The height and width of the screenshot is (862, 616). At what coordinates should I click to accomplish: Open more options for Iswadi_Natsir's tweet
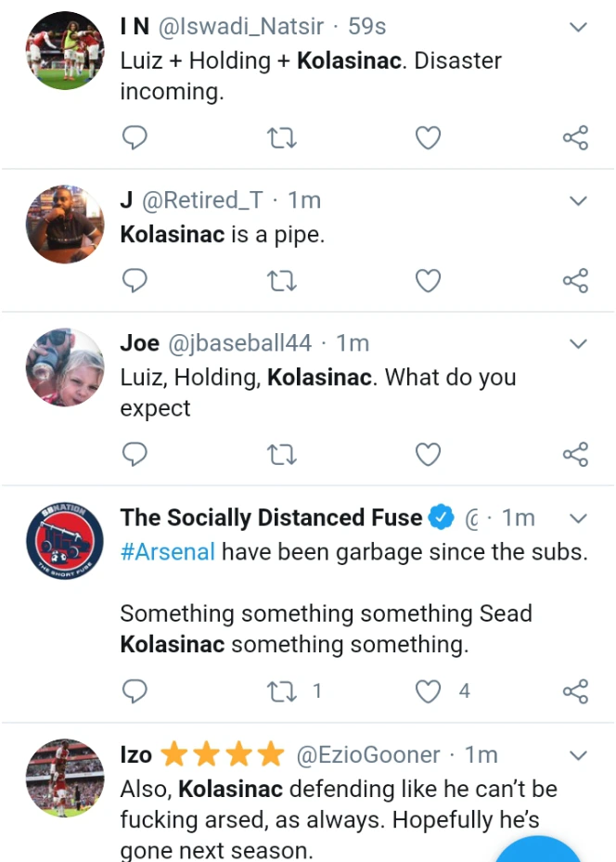click(x=578, y=27)
